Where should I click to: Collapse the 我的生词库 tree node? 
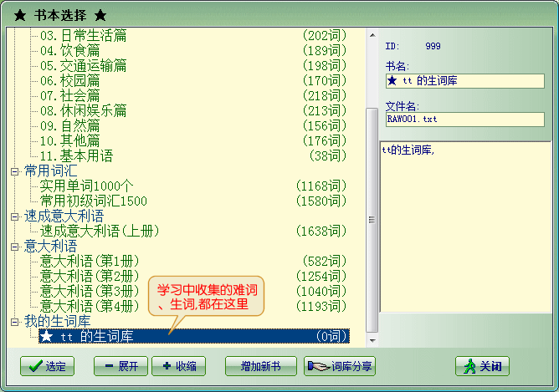(14, 322)
